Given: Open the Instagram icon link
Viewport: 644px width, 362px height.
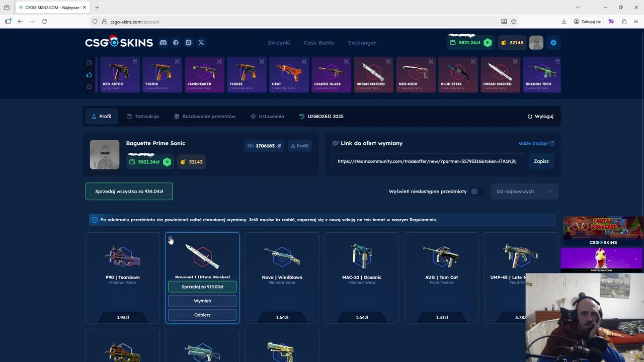Looking at the screenshot, I should [188, 43].
